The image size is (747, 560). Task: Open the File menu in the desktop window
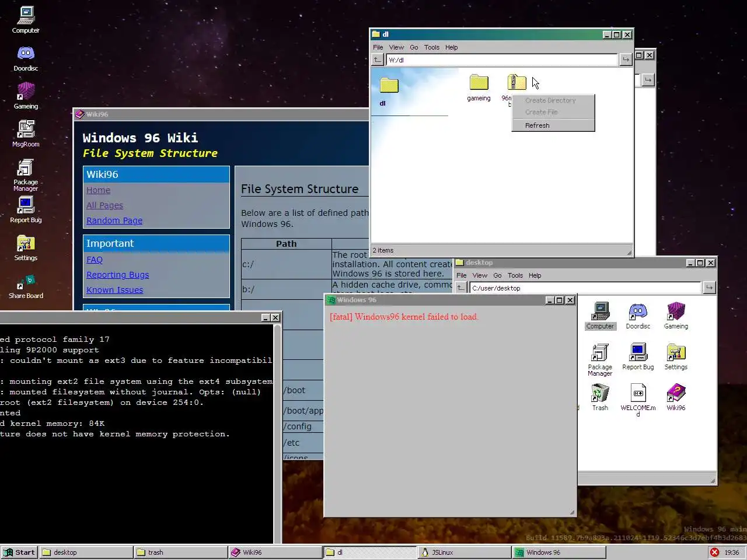tap(462, 275)
